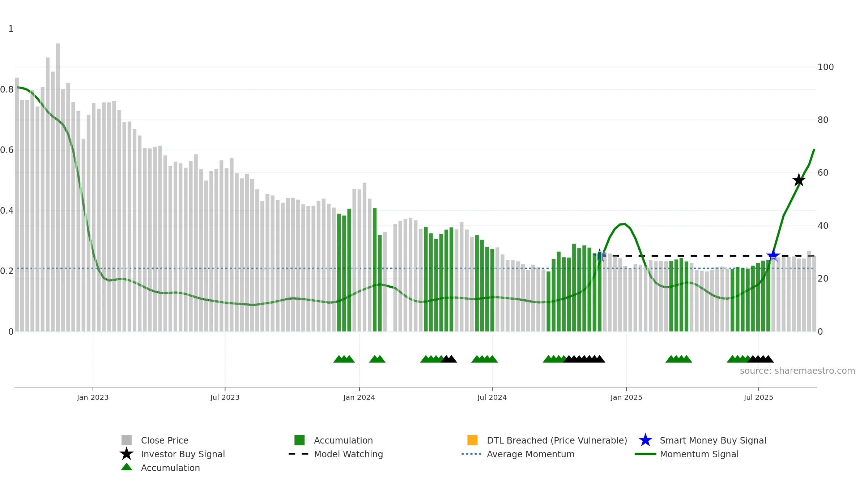Image resolution: width=868 pixels, height=488 pixels.
Task: Click the orange DTL Breached swatch
Action: 472,440
